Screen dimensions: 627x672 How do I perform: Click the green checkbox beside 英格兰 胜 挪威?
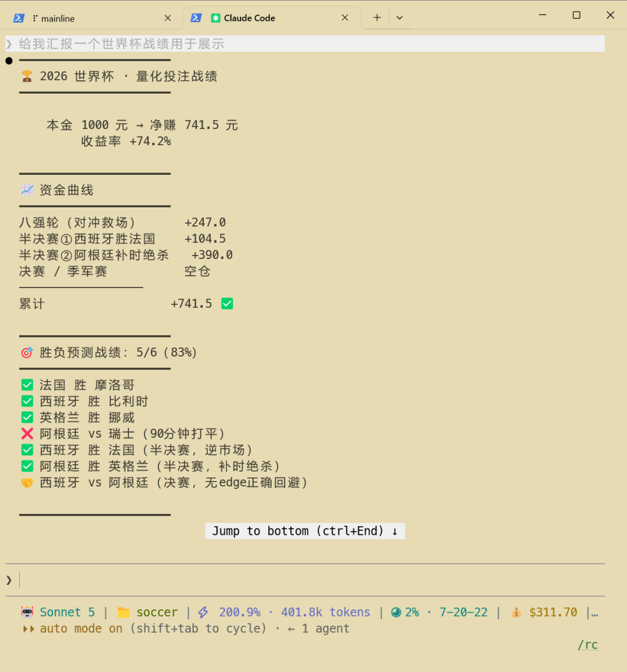pyautogui.click(x=27, y=418)
